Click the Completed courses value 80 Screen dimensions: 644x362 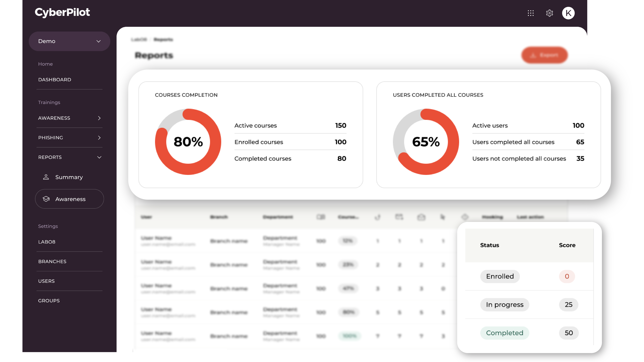pyautogui.click(x=342, y=158)
